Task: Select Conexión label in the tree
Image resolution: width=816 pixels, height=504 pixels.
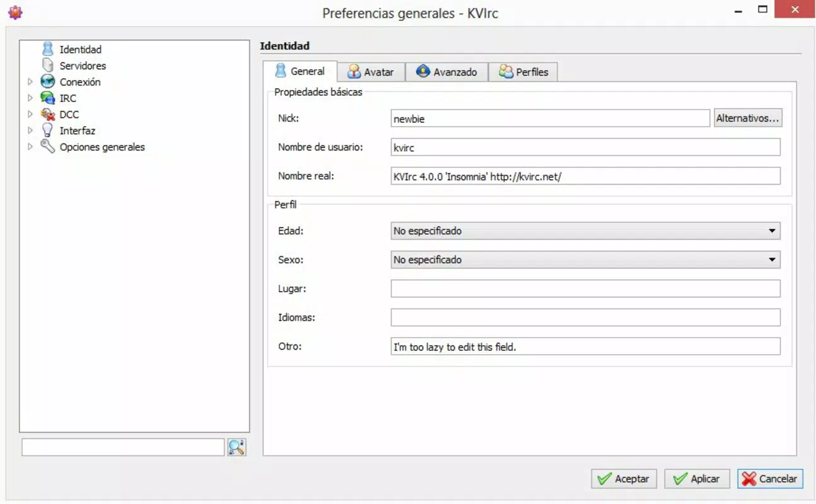Action: coord(80,82)
